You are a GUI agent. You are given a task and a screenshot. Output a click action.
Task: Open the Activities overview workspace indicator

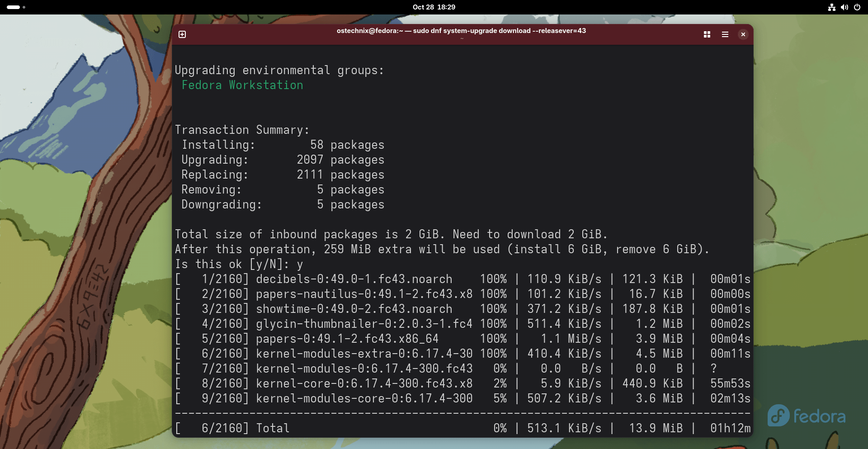click(x=16, y=7)
